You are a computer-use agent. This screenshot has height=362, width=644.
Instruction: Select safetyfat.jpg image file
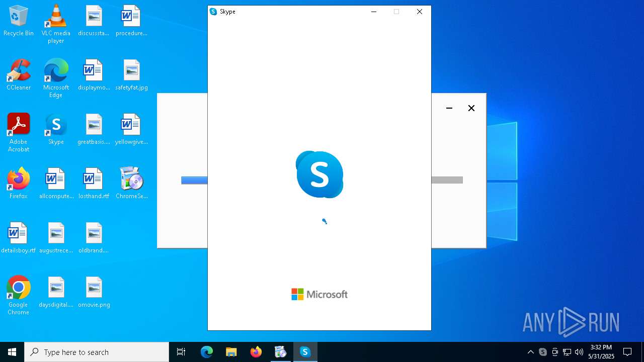click(131, 75)
